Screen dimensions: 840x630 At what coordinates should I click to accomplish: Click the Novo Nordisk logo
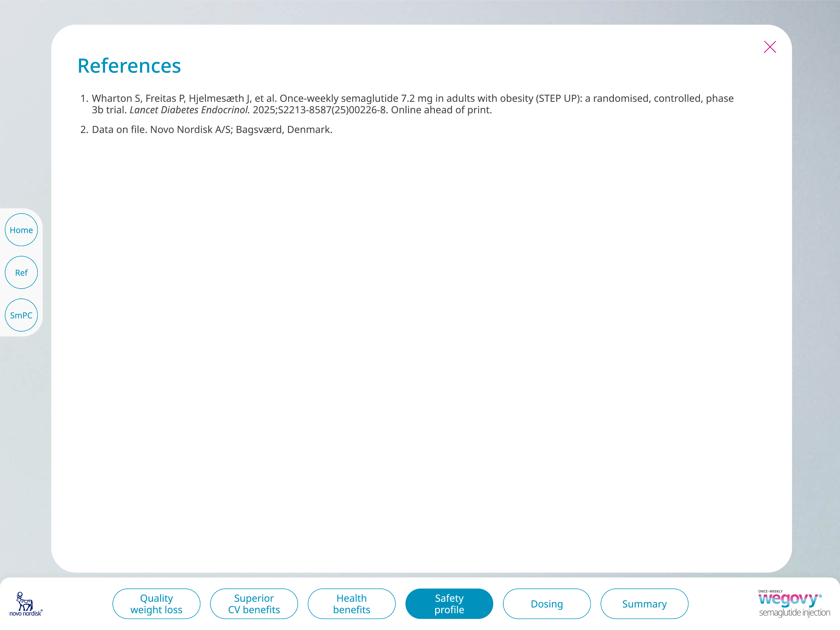click(x=25, y=603)
